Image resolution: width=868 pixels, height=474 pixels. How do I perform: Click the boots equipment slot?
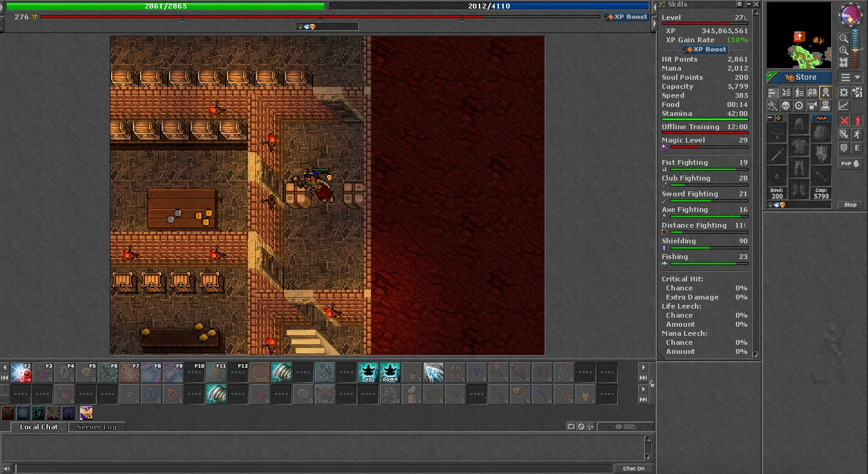click(799, 189)
